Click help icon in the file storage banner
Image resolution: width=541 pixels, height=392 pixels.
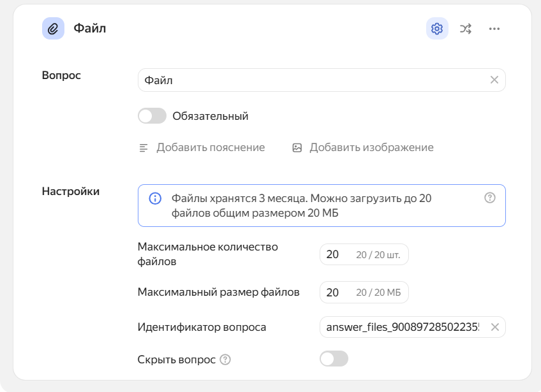coord(490,198)
